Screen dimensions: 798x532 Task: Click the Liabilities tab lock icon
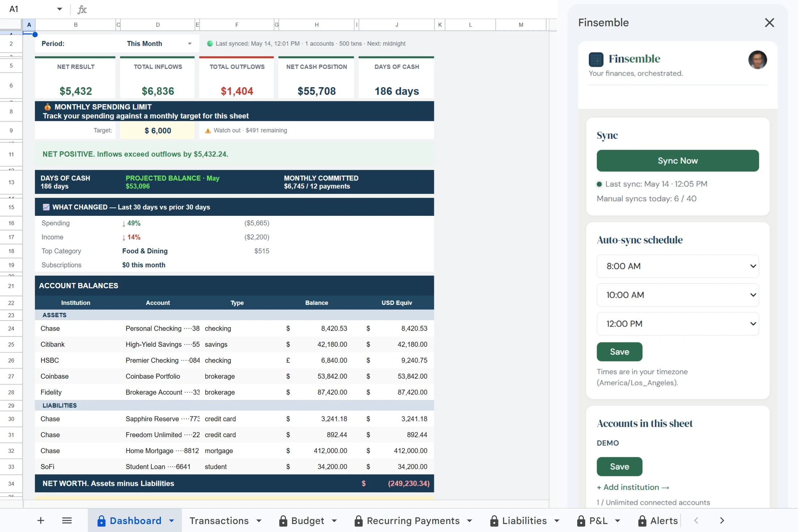coord(494,521)
